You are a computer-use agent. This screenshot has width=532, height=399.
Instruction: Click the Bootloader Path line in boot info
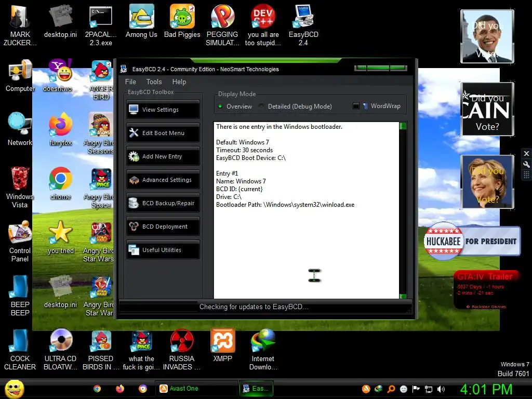[285, 205]
